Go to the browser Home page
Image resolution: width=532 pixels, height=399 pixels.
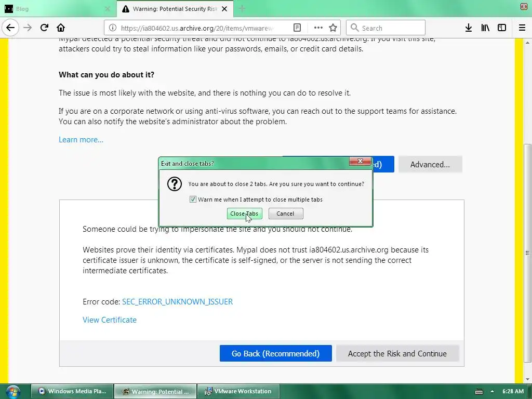[61, 28]
